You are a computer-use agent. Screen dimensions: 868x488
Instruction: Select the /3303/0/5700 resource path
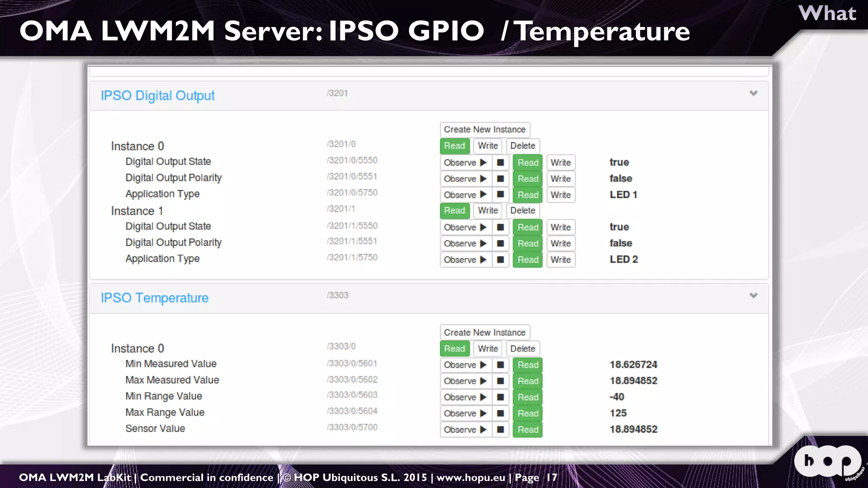(x=352, y=427)
